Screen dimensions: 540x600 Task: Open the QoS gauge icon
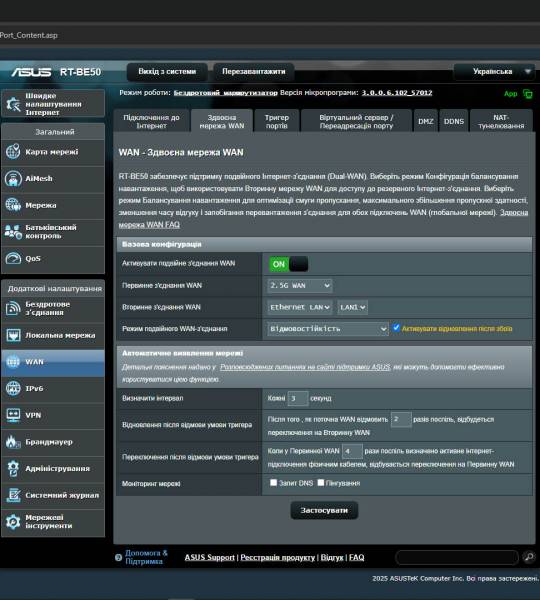13,258
